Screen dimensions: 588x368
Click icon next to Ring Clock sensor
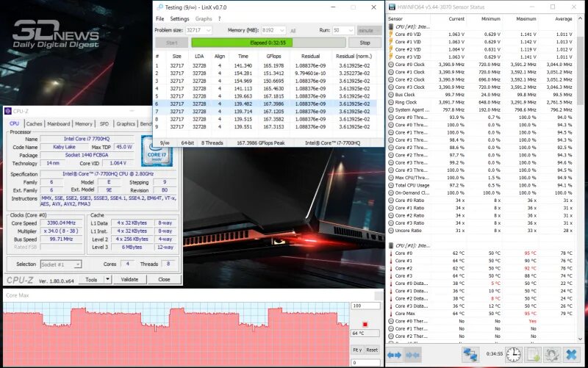(x=391, y=102)
